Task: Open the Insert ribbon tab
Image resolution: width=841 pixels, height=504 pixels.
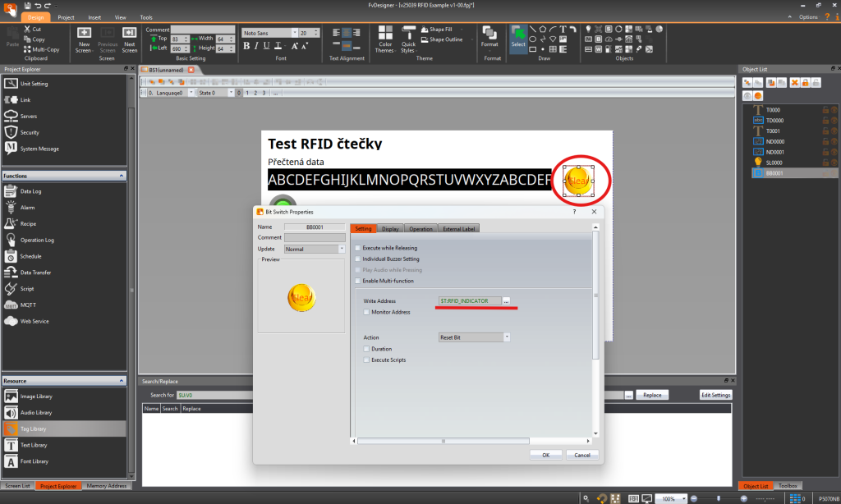Action: pyautogui.click(x=94, y=16)
